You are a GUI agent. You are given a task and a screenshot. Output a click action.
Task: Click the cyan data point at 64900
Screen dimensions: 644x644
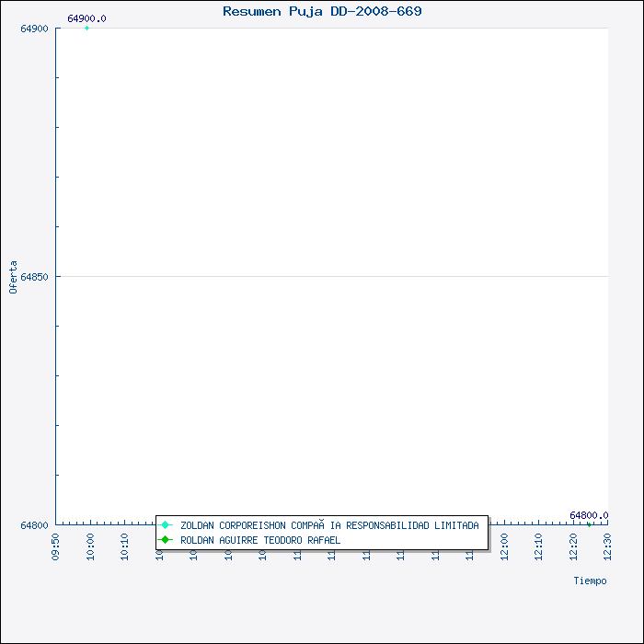click(87, 29)
